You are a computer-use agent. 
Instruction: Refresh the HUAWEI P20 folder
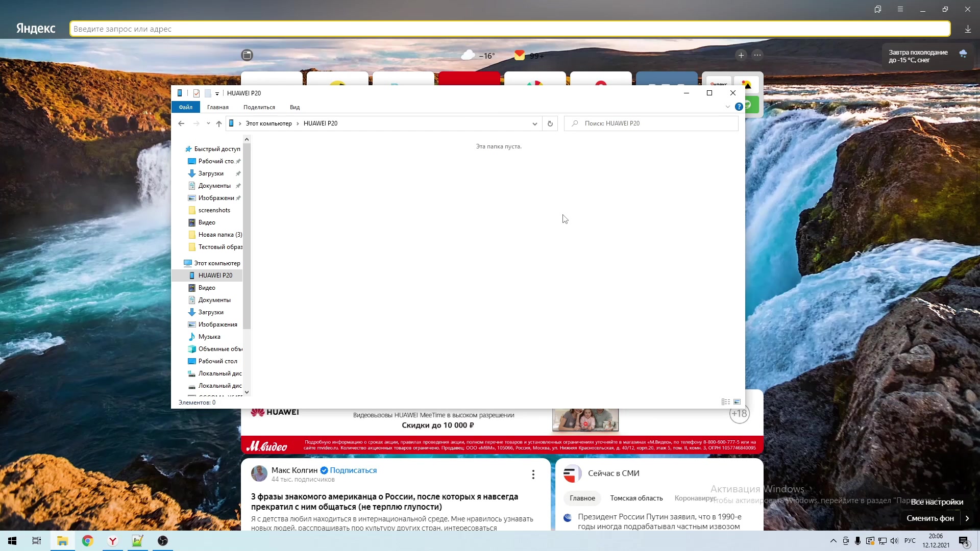(x=550, y=123)
